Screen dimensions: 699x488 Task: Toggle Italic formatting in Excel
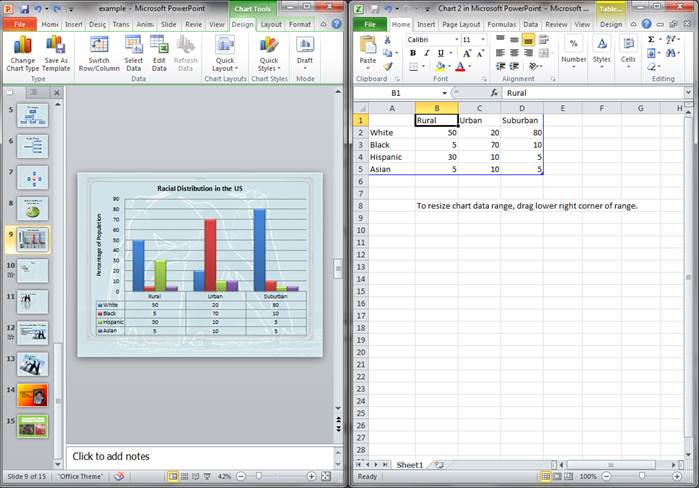coord(426,53)
